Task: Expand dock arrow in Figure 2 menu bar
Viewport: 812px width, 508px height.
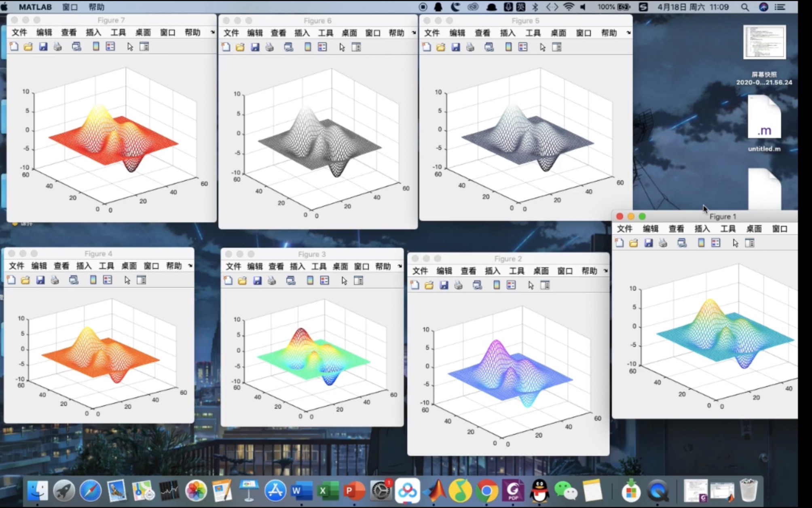Action: click(x=605, y=271)
